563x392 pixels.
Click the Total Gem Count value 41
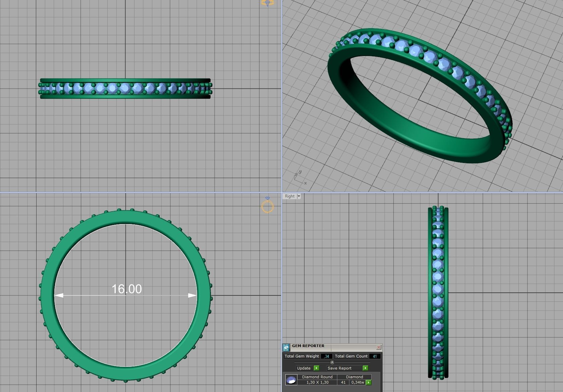[x=375, y=356]
